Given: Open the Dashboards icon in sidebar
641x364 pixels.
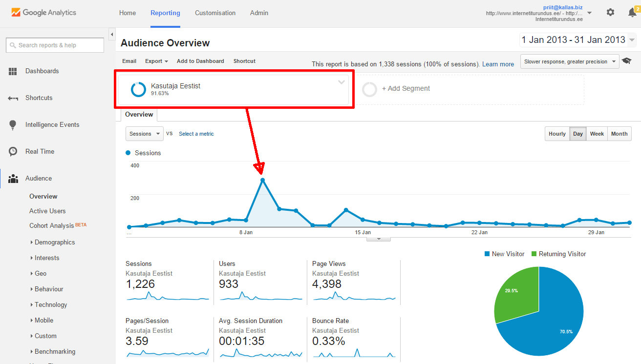Looking at the screenshot, I should pyautogui.click(x=13, y=71).
